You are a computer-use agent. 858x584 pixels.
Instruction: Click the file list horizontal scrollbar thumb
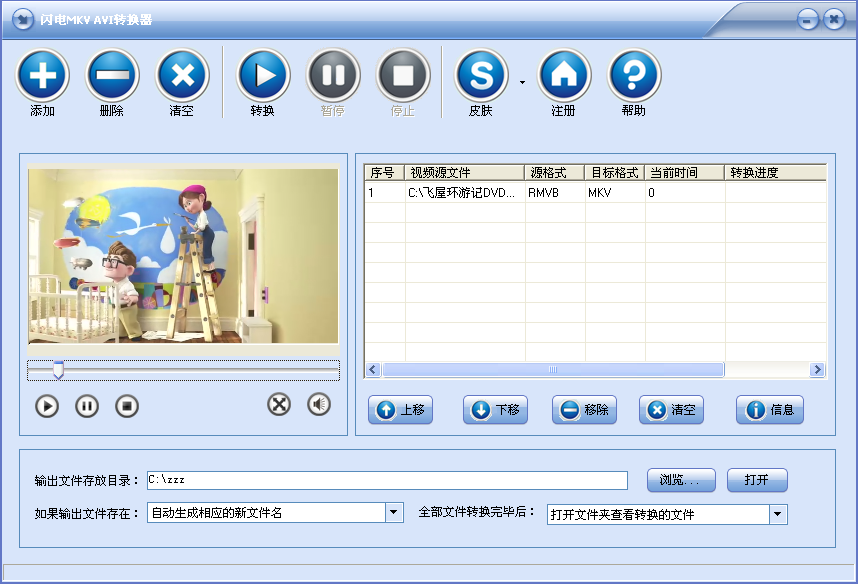point(553,369)
